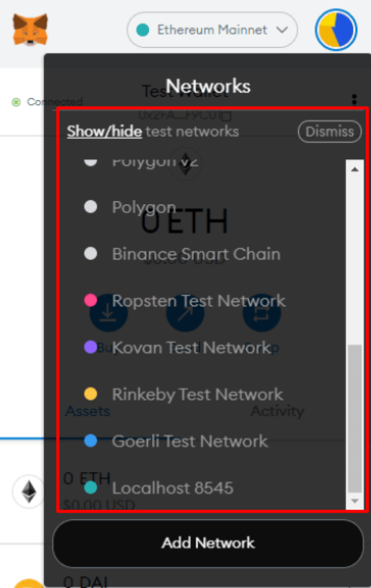Open the Ethereum Mainnet network dropdown
The image size is (371, 588).
pyautogui.click(x=212, y=30)
